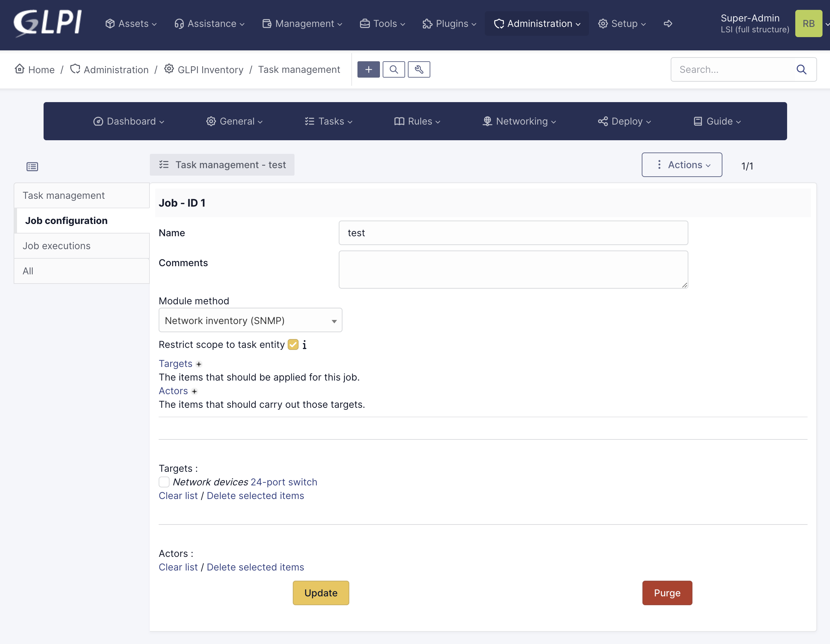Open the 24-port switch link
Viewport: 830px width, 644px height.
(284, 482)
